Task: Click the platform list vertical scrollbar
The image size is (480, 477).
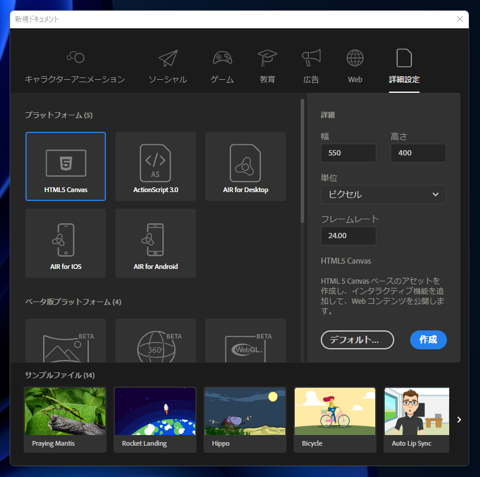Action: pyautogui.click(x=302, y=161)
